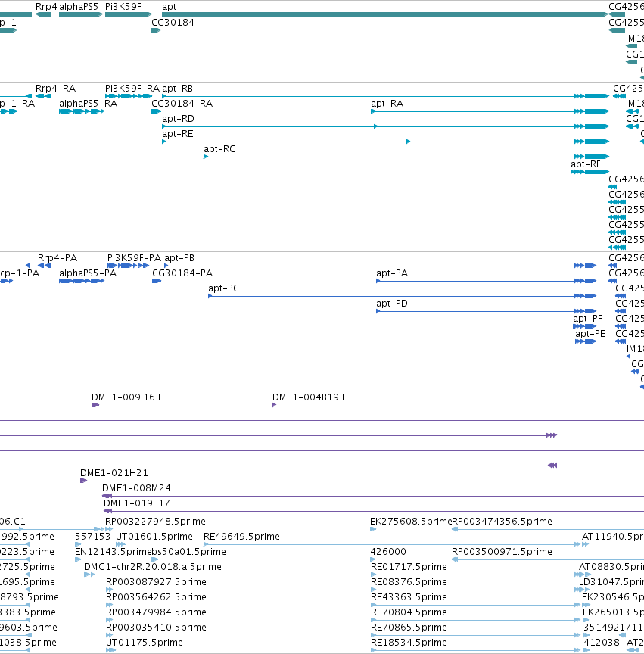Click the alphaPS5 gene label
The image size is (644, 654).
(x=79, y=7)
